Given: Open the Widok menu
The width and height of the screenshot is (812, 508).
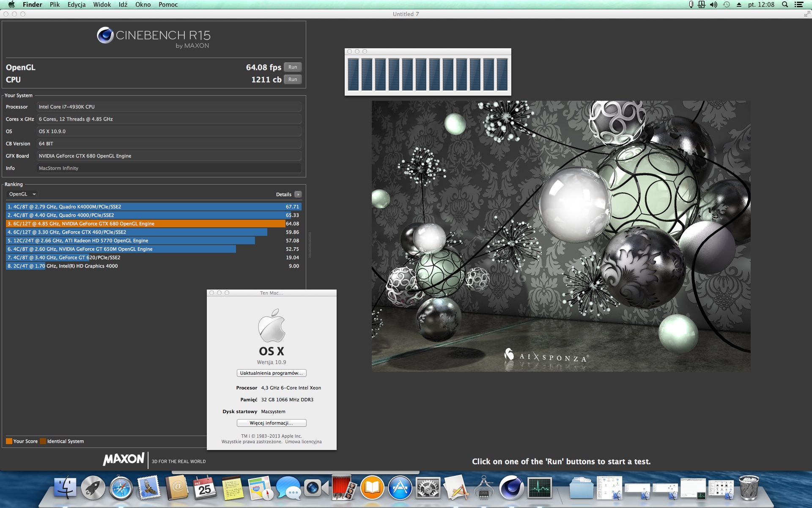Looking at the screenshot, I should coord(102,5).
